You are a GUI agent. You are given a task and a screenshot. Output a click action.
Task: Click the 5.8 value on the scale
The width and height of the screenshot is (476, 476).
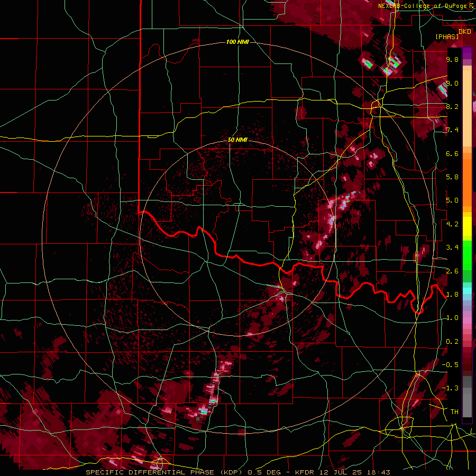(452, 177)
